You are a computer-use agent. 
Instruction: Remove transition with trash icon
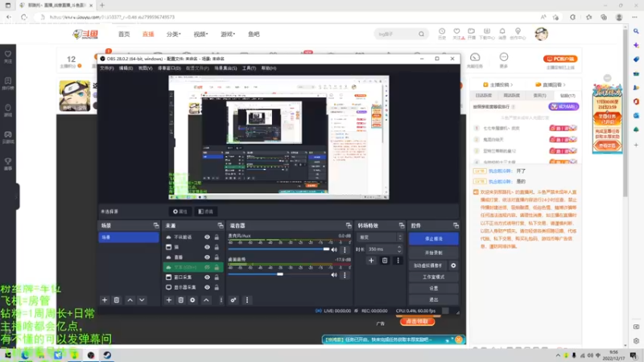385,260
